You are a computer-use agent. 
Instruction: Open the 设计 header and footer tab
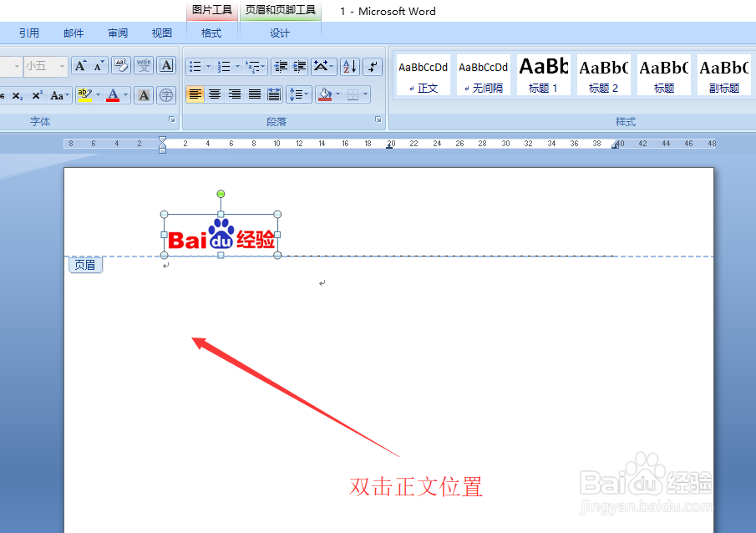280,33
